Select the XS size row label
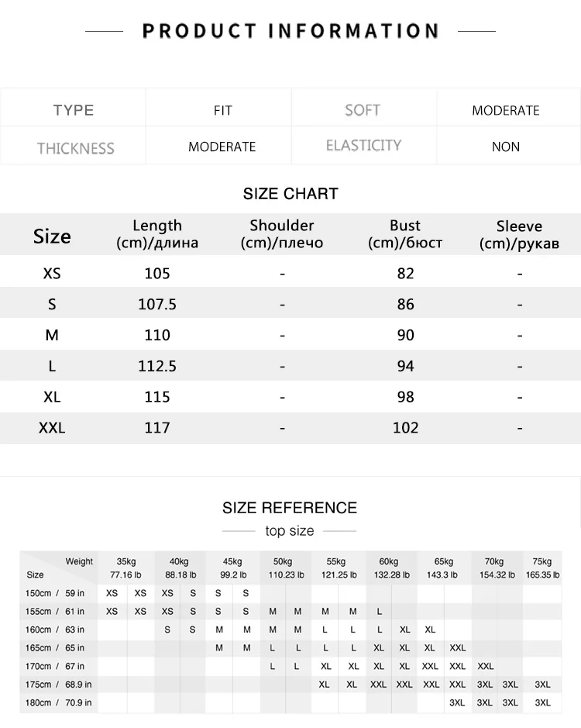 52,273
